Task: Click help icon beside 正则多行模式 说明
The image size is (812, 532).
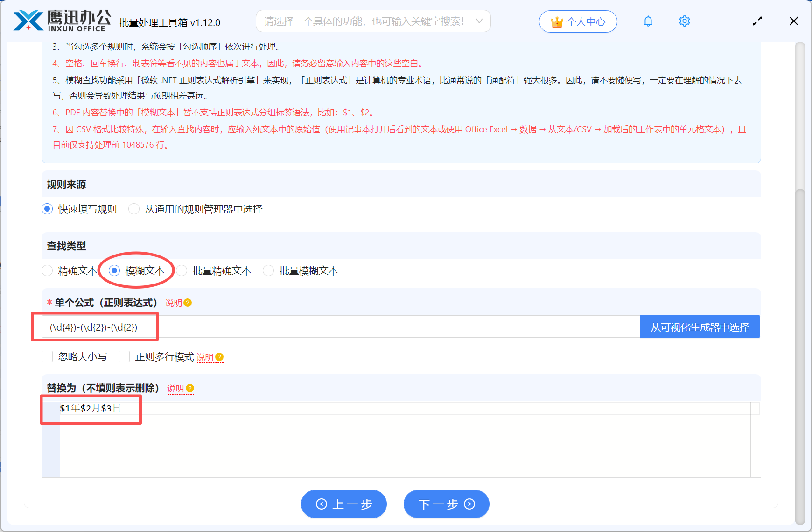Action: click(x=220, y=357)
